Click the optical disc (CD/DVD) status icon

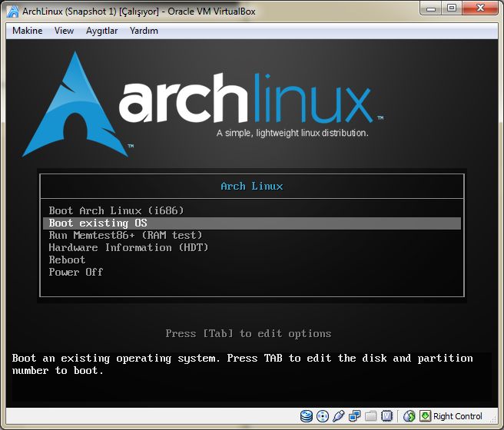[323, 416]
